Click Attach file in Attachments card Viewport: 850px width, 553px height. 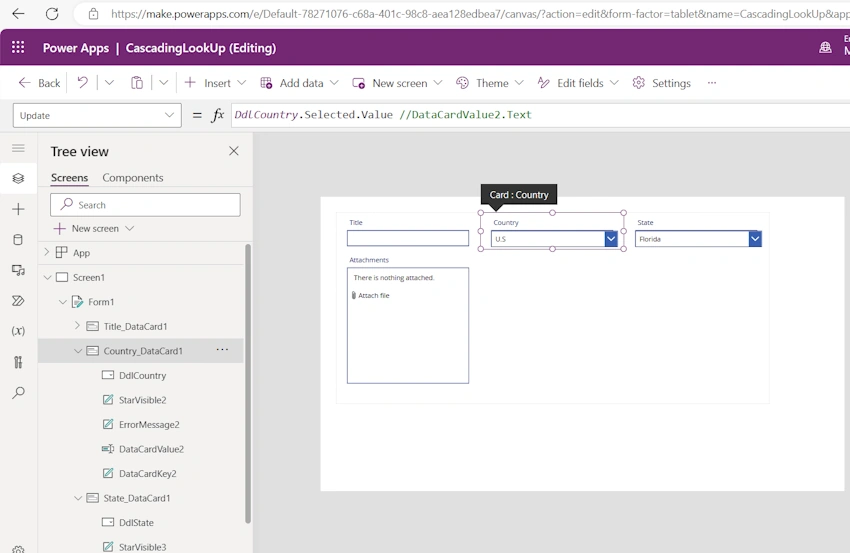click(371, 295)
